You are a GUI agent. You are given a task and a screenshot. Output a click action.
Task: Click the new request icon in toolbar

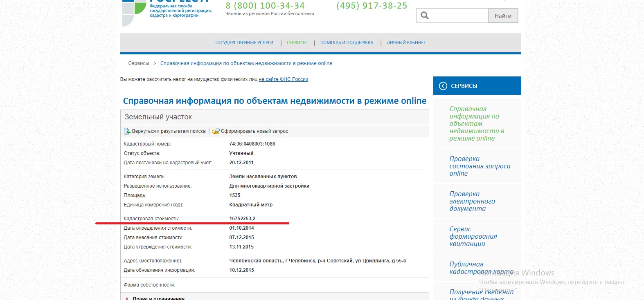pos(216,131)
